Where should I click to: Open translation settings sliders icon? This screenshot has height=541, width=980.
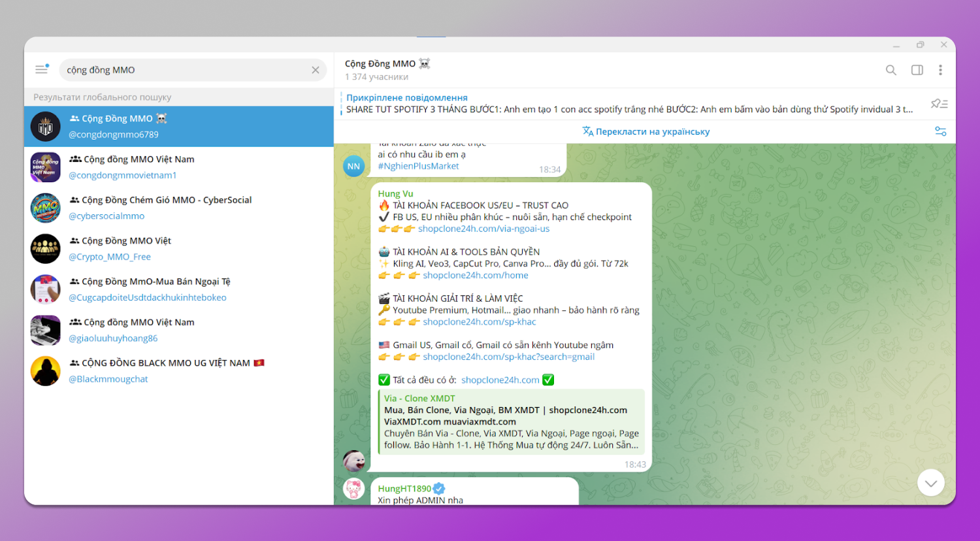[x=940, y=131]
